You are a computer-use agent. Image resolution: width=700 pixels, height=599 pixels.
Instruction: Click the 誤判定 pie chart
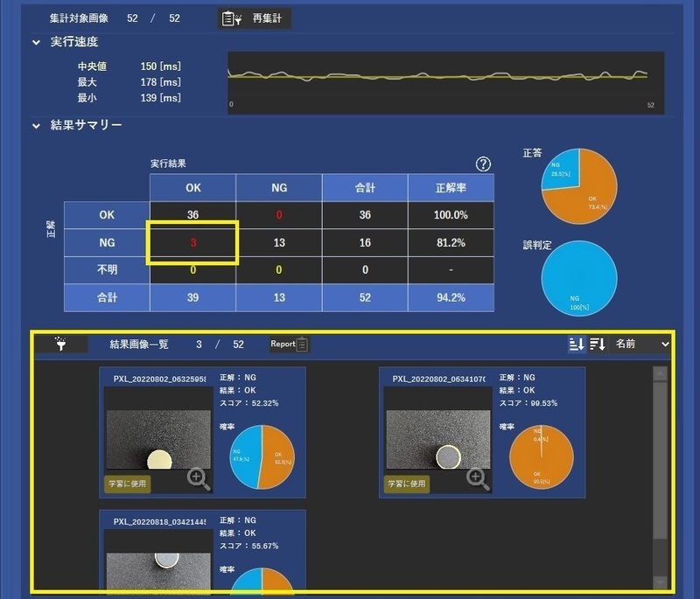click(579, 278)
